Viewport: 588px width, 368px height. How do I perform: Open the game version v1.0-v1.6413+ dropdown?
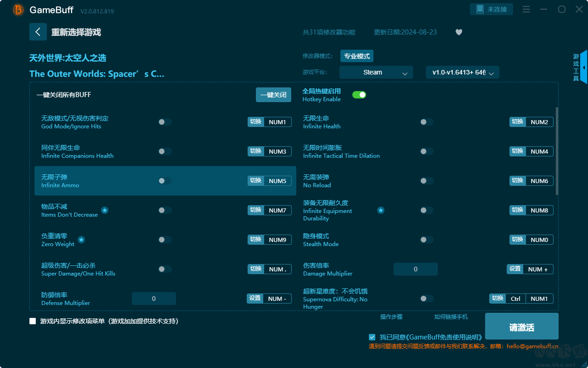(x=463, y=72)
